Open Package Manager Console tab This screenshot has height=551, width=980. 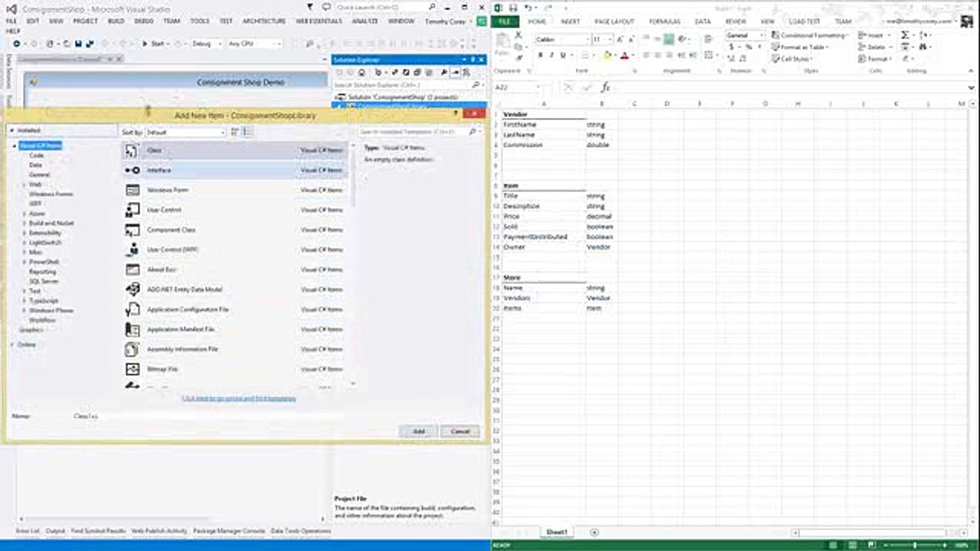[x=229, y=530]
